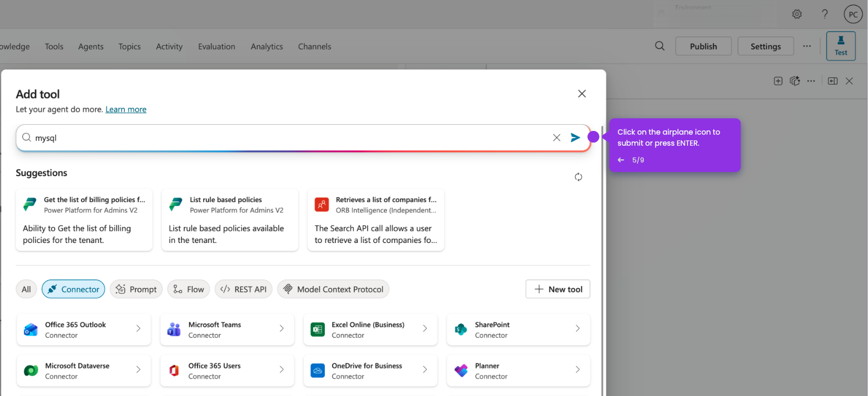Click the Add tool dialog scrollbar
The image size is (868, 396).
603,261
